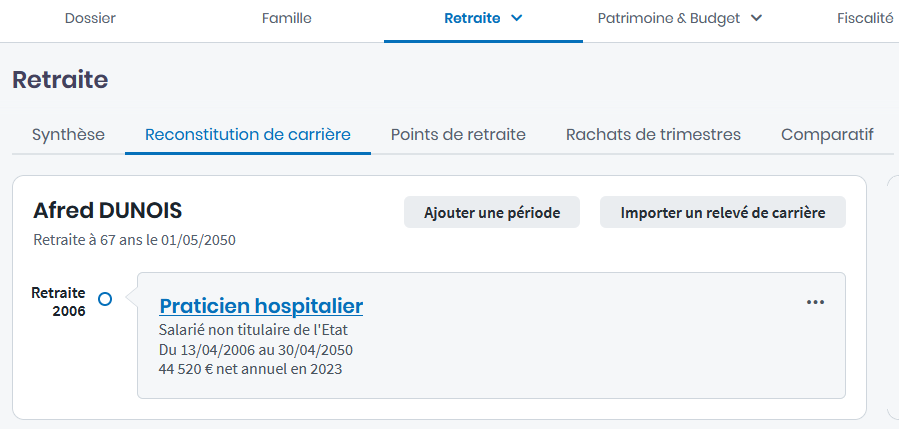The height and width of the screenshot is (429, 899).
Task: Open the three-dots options menu for Praticien hospitalier
Action: click(815, 302)
